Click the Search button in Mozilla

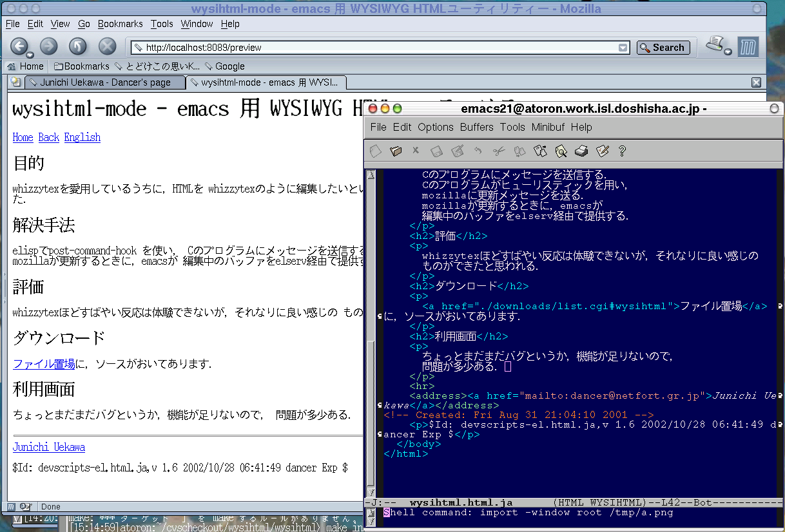pos(663,48)
